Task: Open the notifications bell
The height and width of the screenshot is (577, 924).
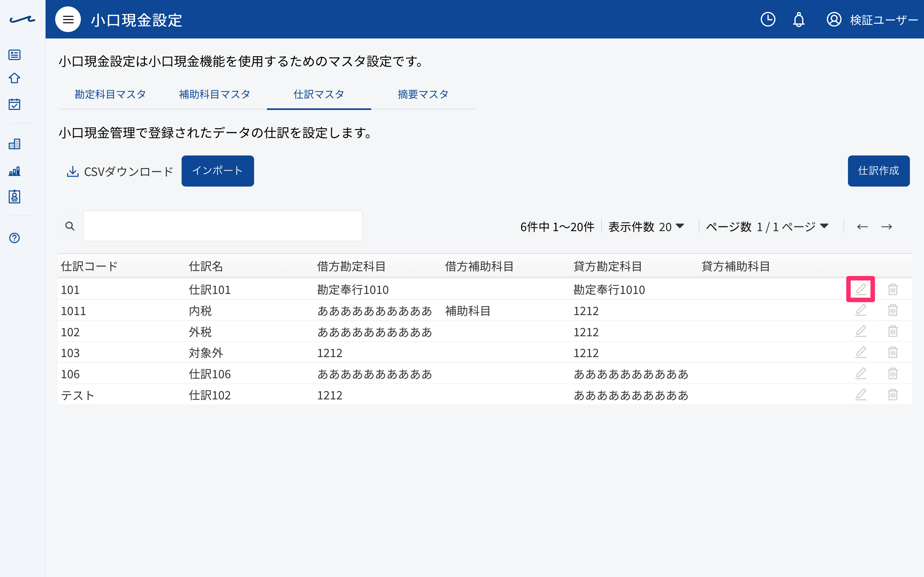Action: (x=799, y=20)
